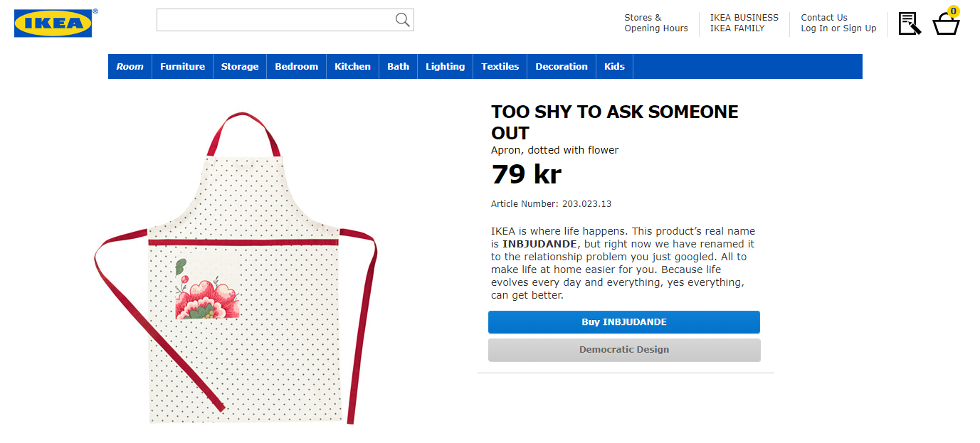Open the Storage category

pyautogui.click(x=240, y=66)
